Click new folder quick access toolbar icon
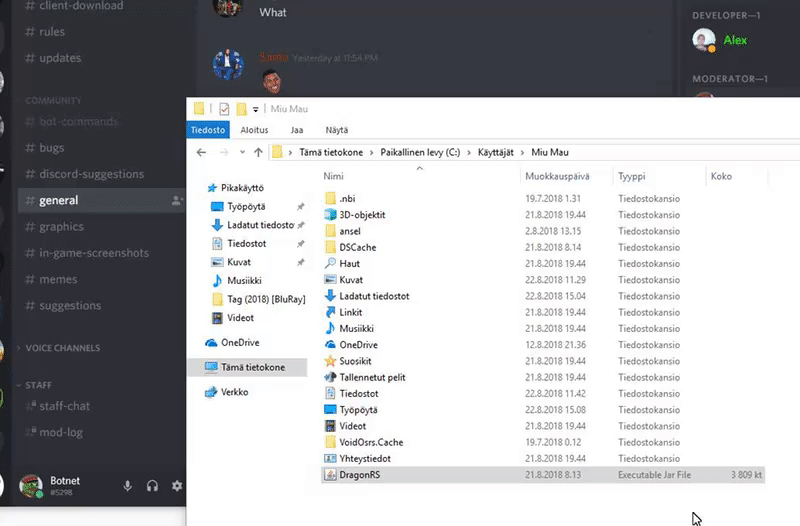 pos(241,109)
